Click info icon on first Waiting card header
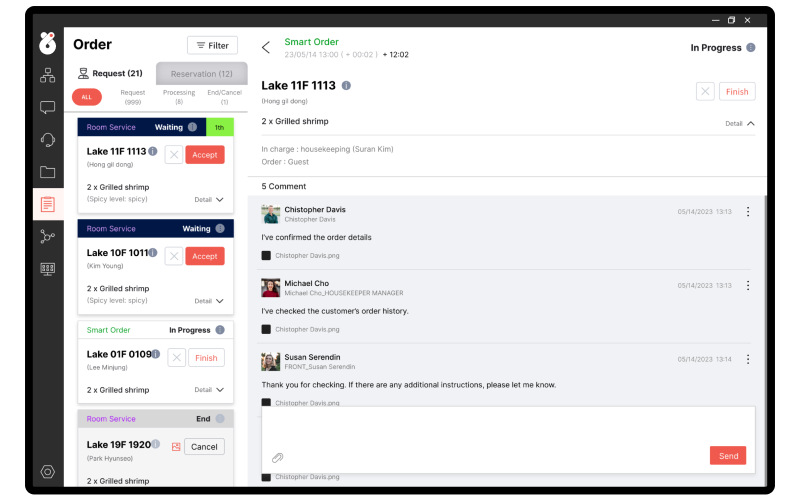800x500 pixels. point(192,127)
